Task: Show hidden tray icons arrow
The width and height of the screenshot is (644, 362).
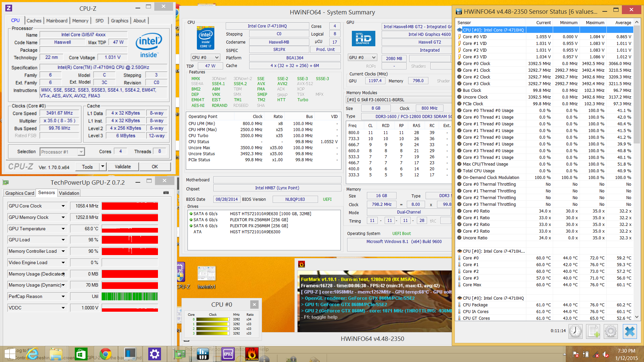Action: (565, 354)
